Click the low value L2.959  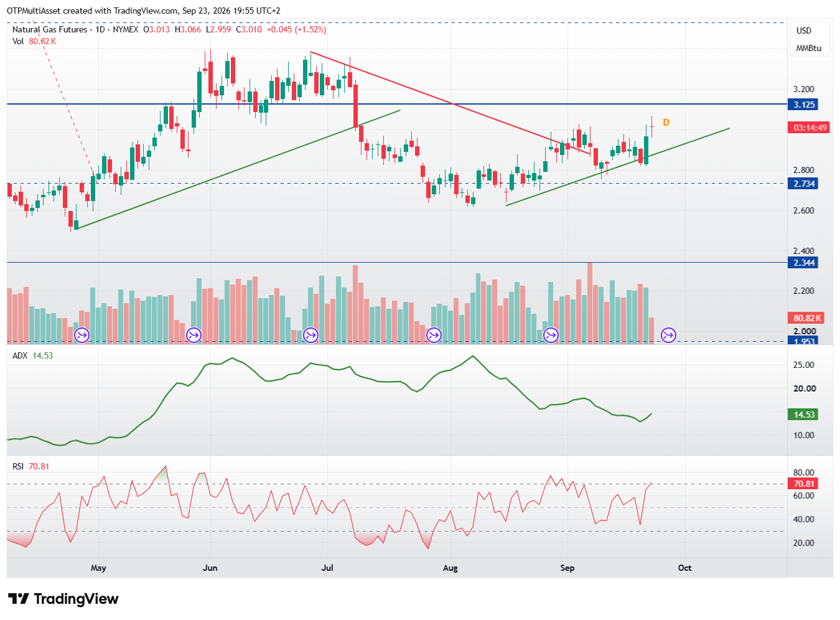pos(218,29)
